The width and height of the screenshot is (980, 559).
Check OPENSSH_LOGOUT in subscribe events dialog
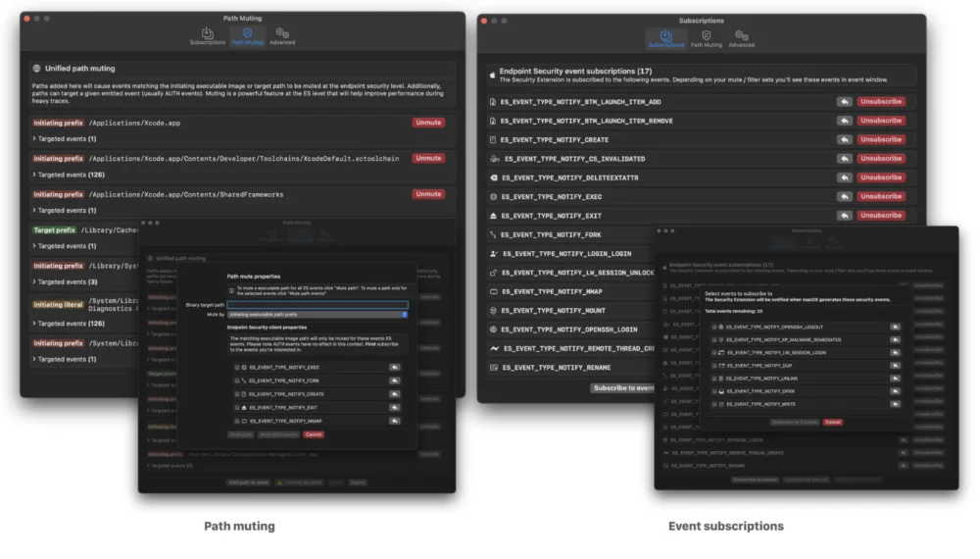click(713, 327)
